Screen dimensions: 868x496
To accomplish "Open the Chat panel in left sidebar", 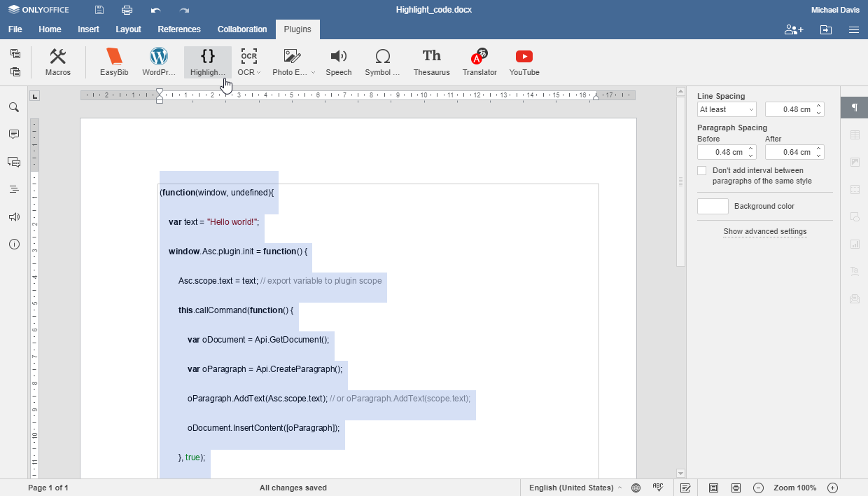I will coord(14,162).
